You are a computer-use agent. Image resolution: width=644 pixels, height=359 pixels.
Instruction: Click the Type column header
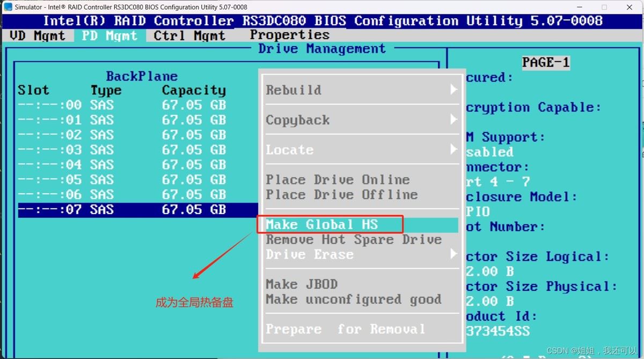click(106, 91)
